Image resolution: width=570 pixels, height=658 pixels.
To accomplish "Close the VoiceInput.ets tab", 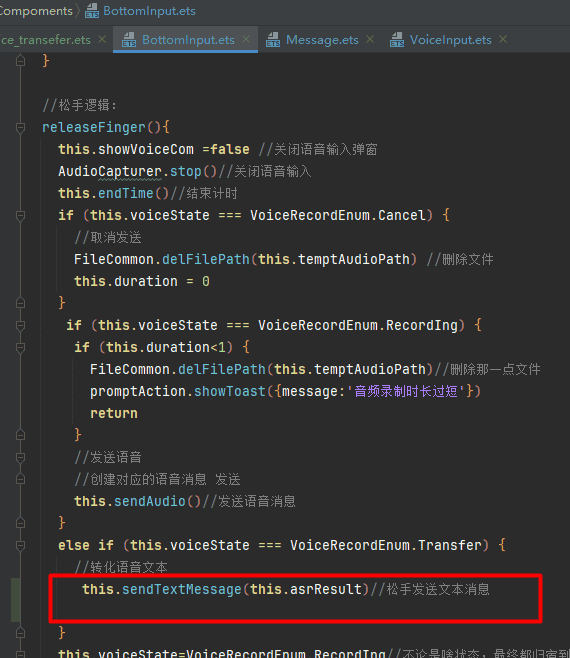I will (503, 39).
